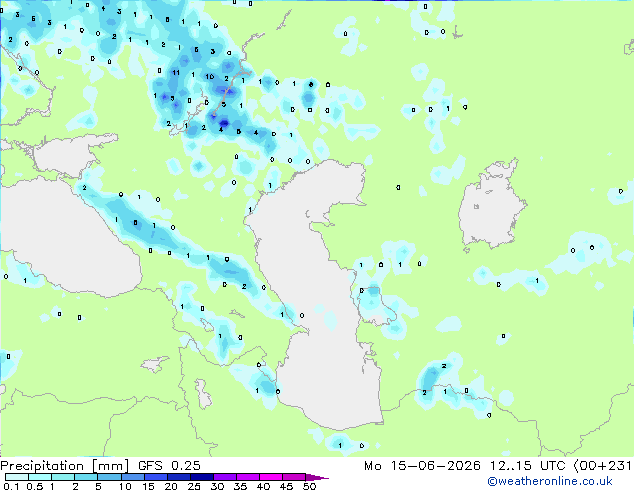
Task: Click the 45–50 mm legend color cell
Action: (294, 477)
